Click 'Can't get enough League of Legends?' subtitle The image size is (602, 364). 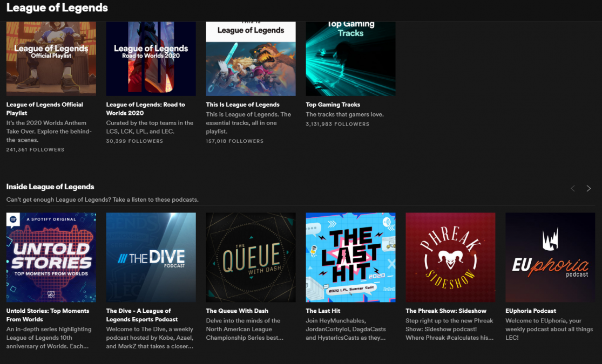click(x=102, y=200)
